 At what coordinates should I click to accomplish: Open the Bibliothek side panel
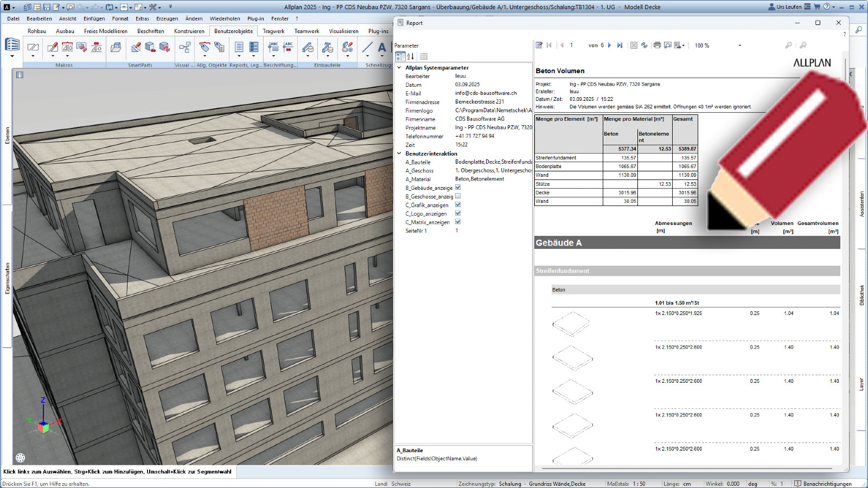(x=861, y=295)
